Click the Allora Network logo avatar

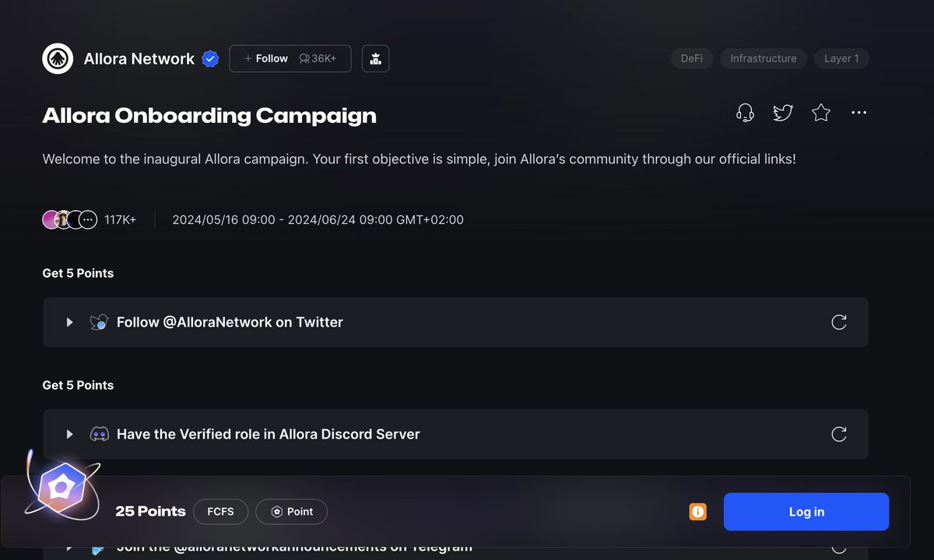coord(58,58)
